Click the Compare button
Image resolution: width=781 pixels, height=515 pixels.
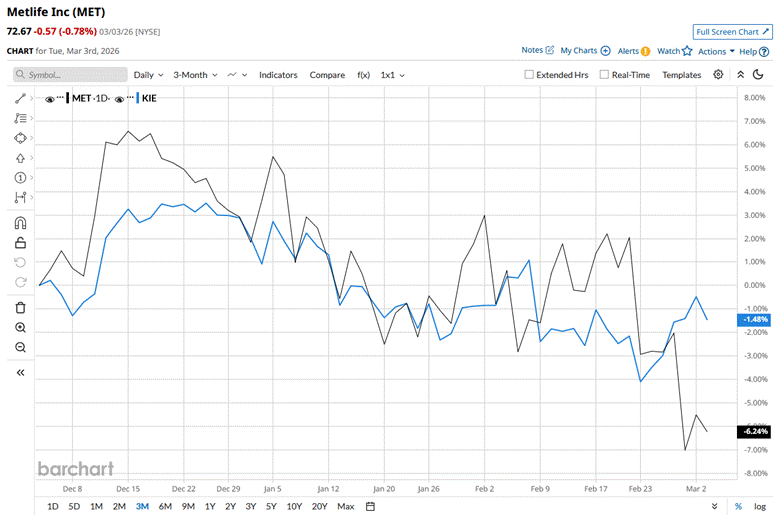pos(327,75)
